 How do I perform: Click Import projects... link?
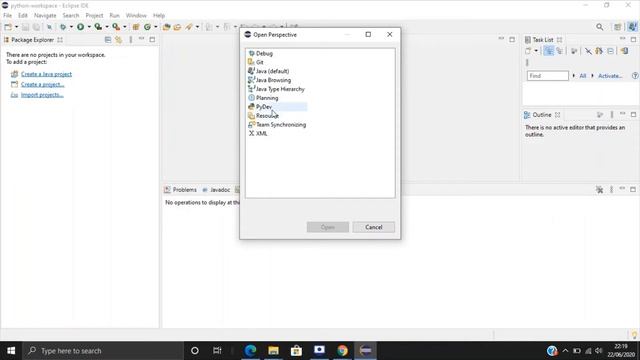42,95
